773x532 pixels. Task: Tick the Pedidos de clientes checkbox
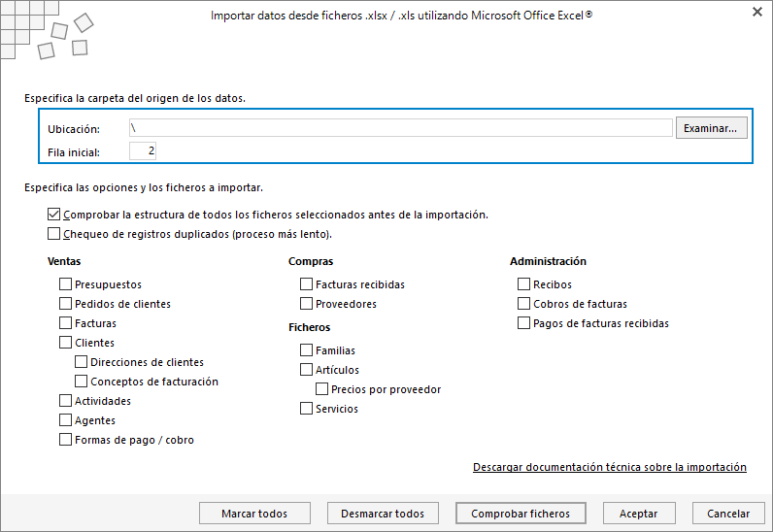(x=65, y=303)
